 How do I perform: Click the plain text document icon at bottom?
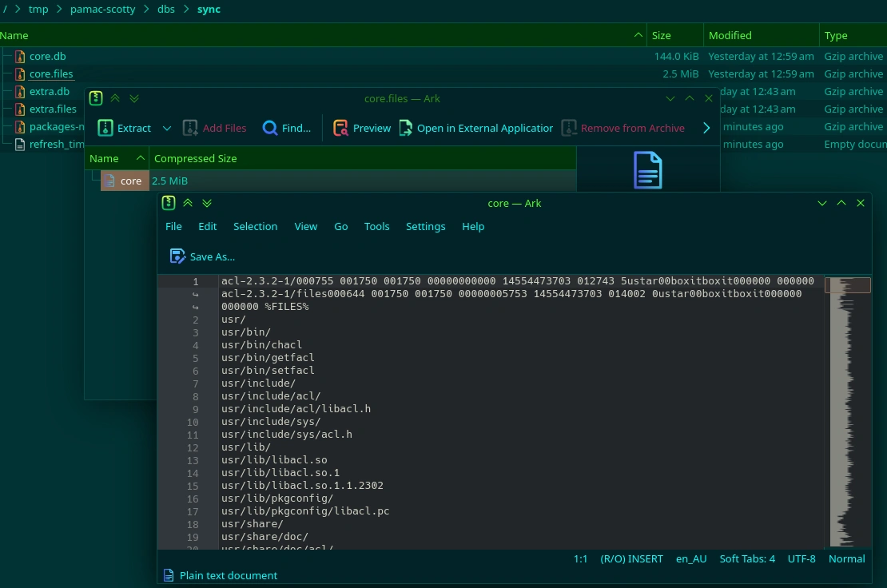pyautogui.click(x=169, y=575)
